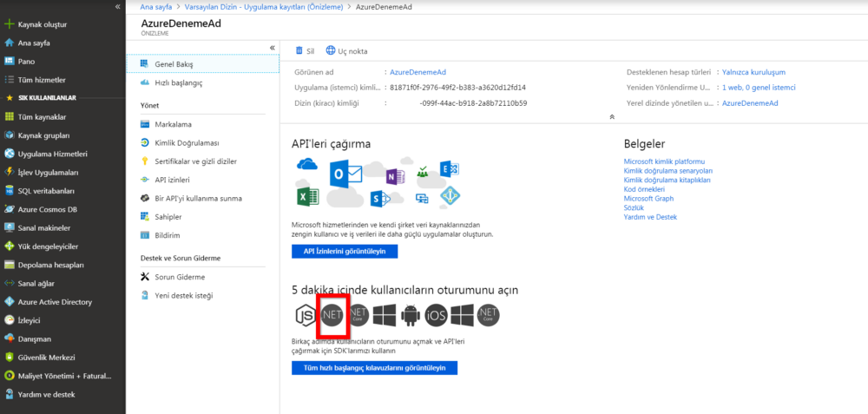This screenshot has height=414, width=868.
Task: Open the last .NET Core quickstart icon
Action: [x=489, y=315]
